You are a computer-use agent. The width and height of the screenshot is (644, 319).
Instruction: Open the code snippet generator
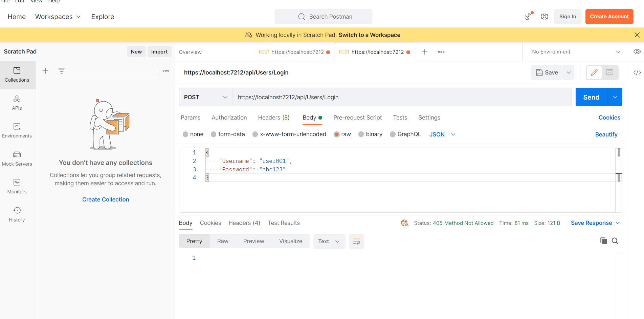637,72
